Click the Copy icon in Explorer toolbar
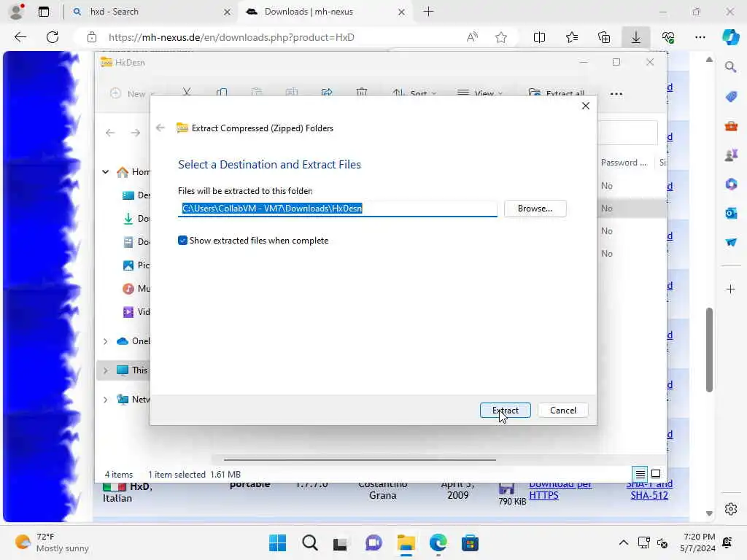The image size is (747, 560). (x=222, y=93)
